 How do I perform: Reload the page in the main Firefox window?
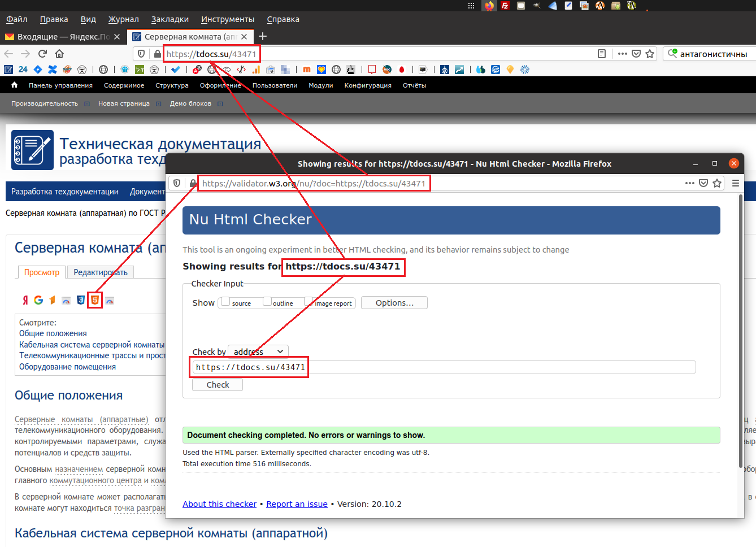pos(42,54)
